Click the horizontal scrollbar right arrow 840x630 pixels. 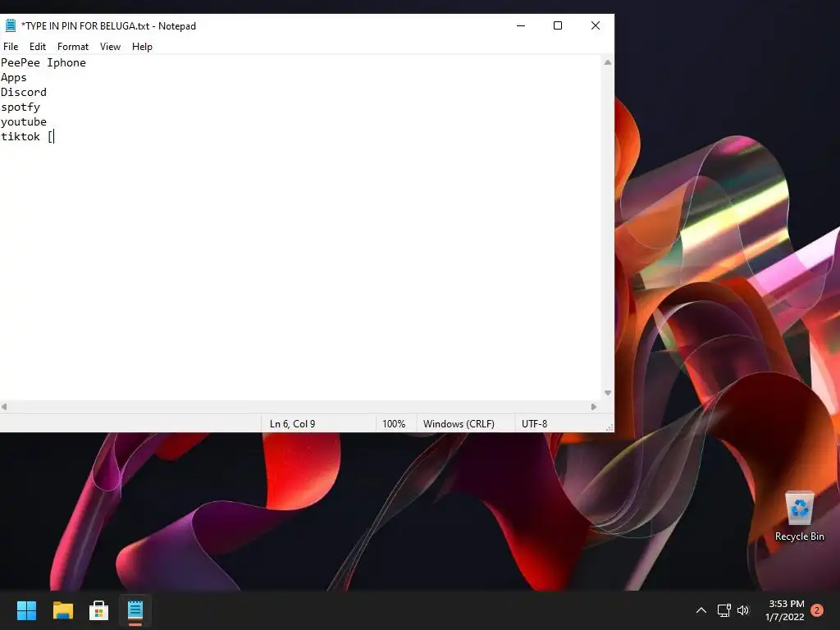(x=594, y=407)
